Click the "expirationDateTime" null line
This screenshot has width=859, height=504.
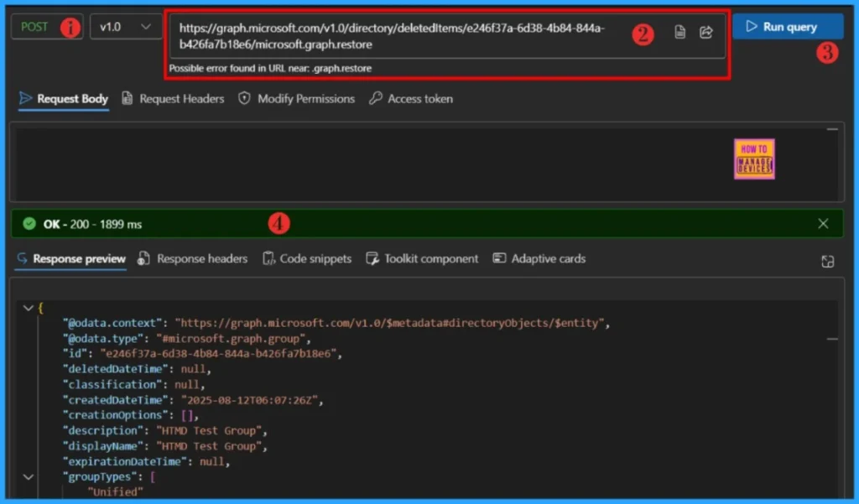(146, 462)
